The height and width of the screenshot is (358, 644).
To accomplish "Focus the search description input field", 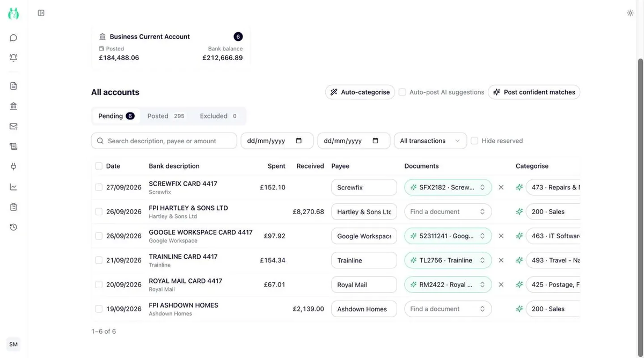I will 164,141.
